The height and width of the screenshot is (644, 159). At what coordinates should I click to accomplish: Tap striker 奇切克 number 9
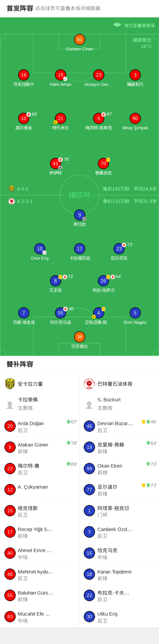click(79, 215)
